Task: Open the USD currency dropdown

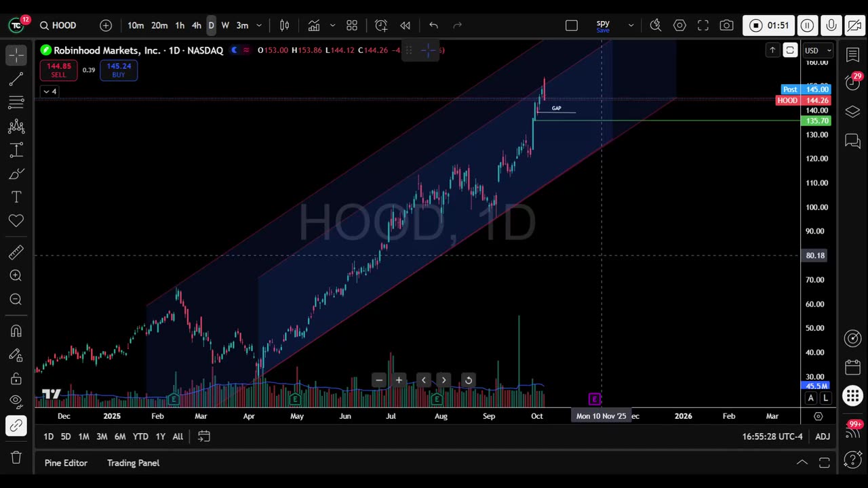Action: (x=818, y=50)
